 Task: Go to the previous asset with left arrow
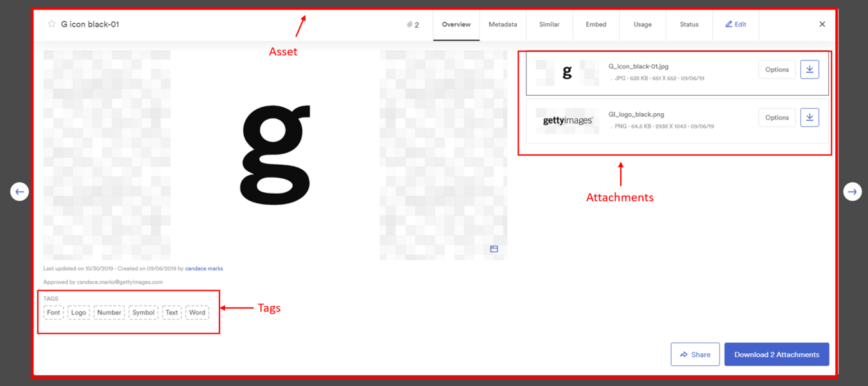(19, 191)
